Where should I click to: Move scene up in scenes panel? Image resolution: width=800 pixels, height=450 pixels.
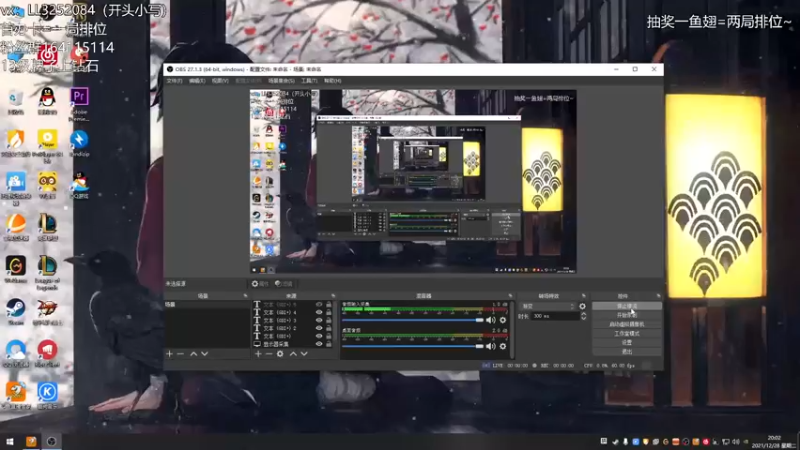coord(193,354)
